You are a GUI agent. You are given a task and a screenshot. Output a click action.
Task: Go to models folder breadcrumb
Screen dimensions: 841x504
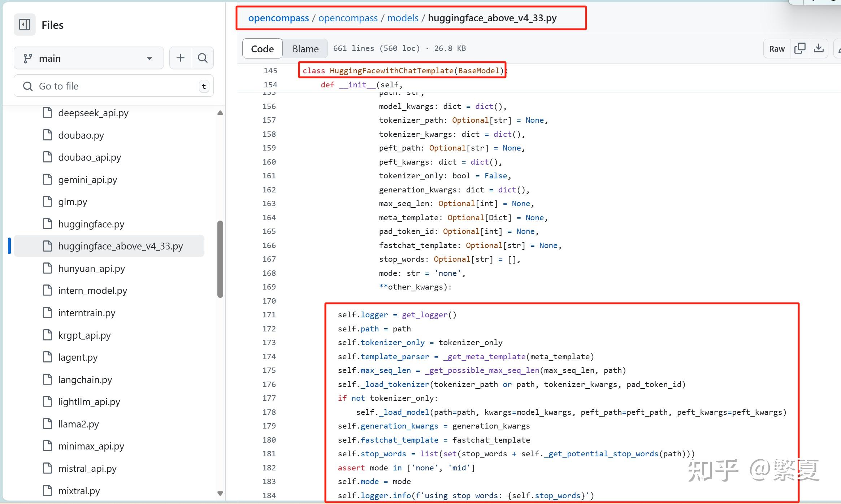[x=403, y=18]
